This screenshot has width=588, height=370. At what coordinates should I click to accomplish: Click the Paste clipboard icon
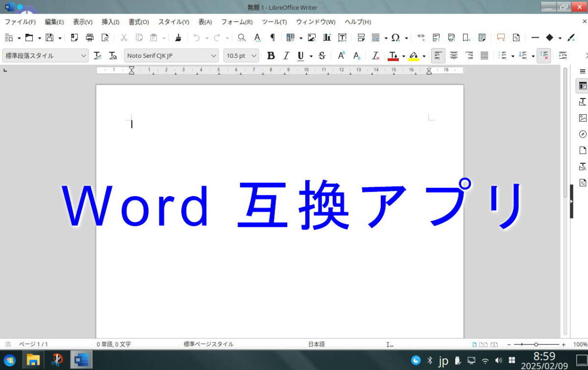click(153, 37)
